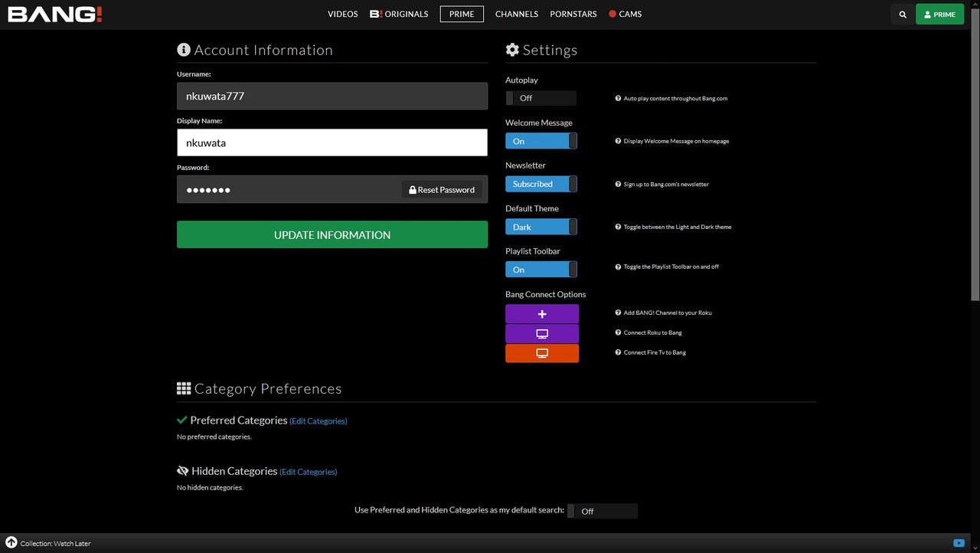
Task: Click the crossed-eye icon by Hidden Categories
Action: click(182, 471)
